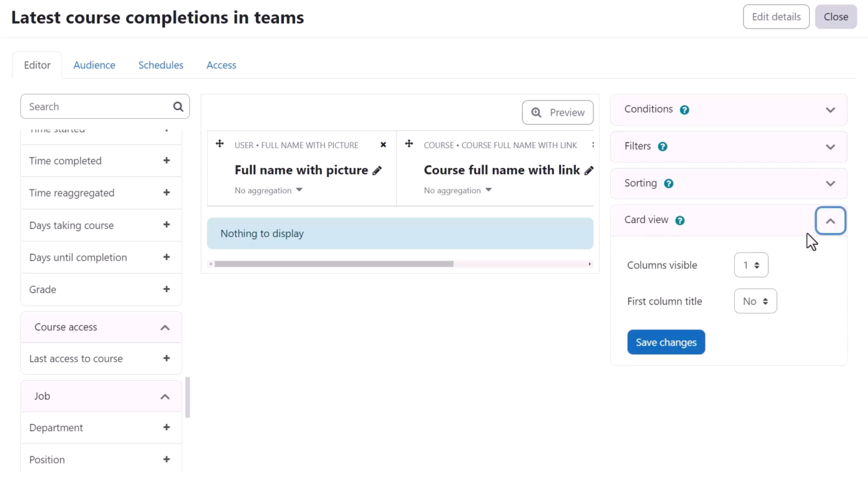Viewport: 868px width, 480px height.
Task: Click help icon next to Card view
Action: point(680,220)
